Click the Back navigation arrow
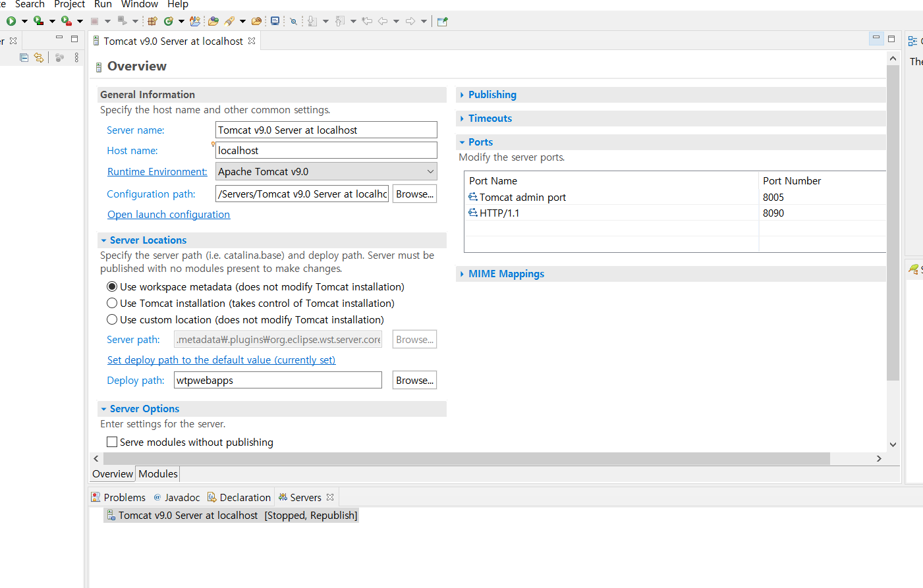Image resolution: width=923 pixels, height=588 pixels. [383, 21]
